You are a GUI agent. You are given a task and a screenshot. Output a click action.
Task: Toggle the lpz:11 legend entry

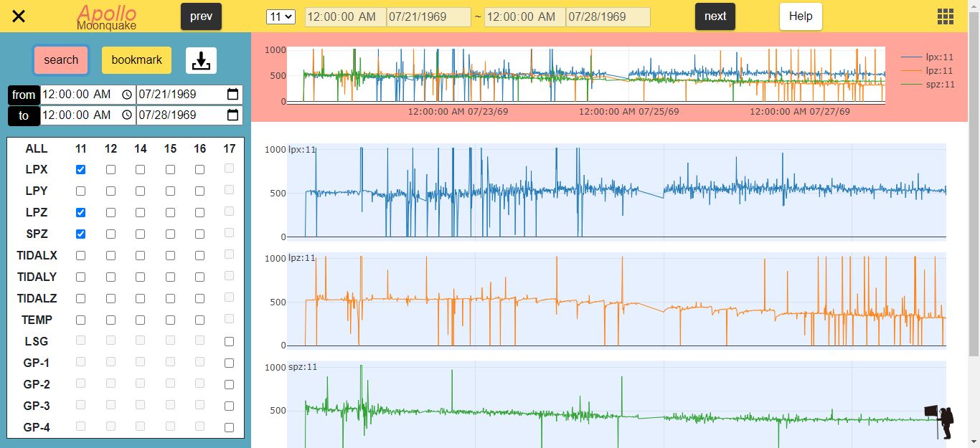pos(928,70)
